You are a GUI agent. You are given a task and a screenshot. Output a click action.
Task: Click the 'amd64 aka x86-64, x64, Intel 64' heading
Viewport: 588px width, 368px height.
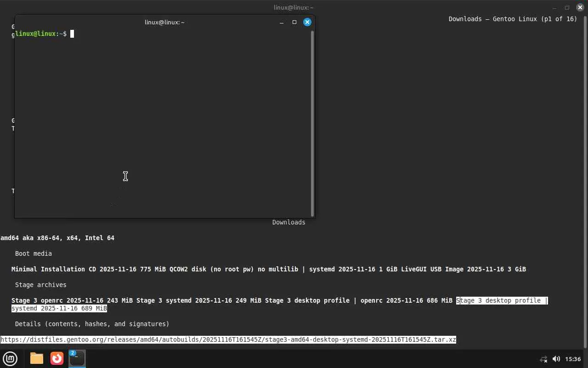click(57, 238)
